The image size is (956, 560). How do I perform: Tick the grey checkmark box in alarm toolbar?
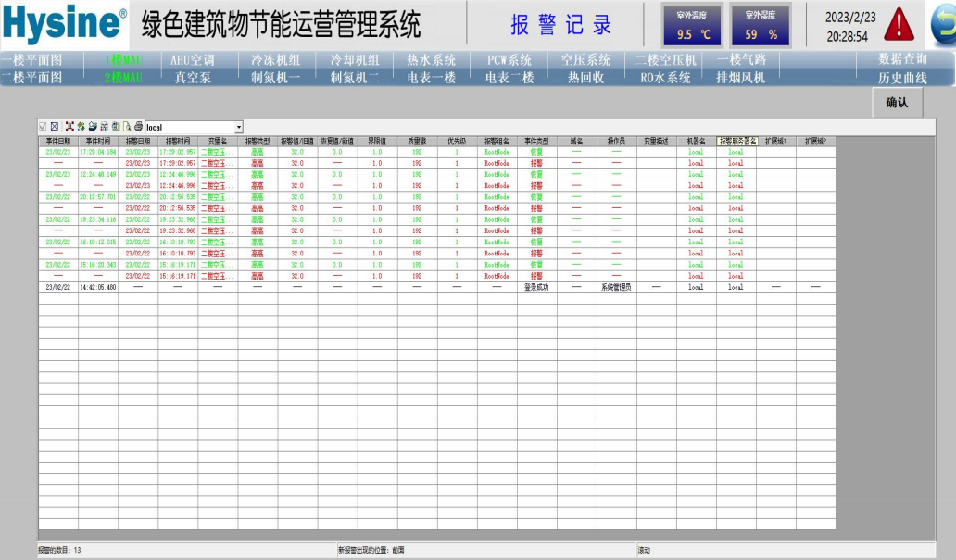pyautogui.click(x=43, y=127)
